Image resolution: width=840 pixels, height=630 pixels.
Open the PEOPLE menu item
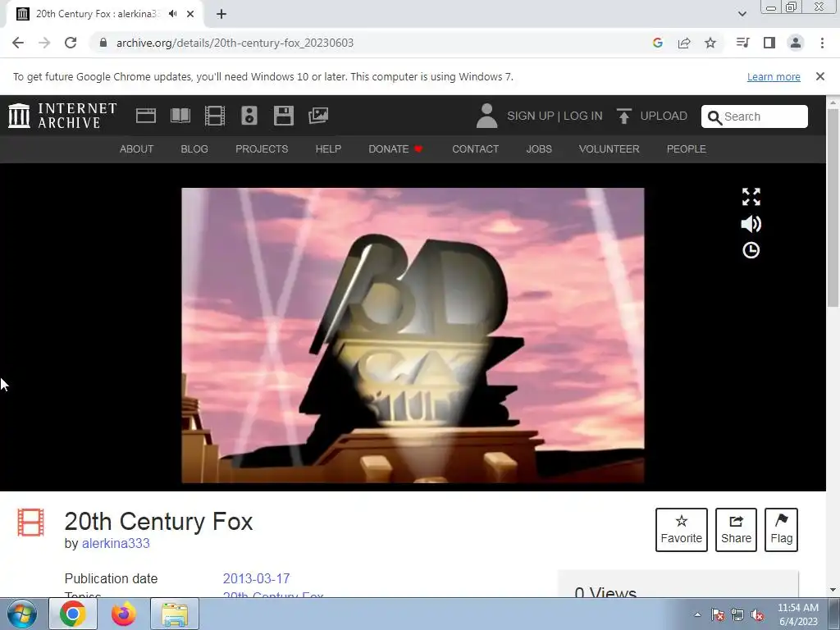pos(687,149)
